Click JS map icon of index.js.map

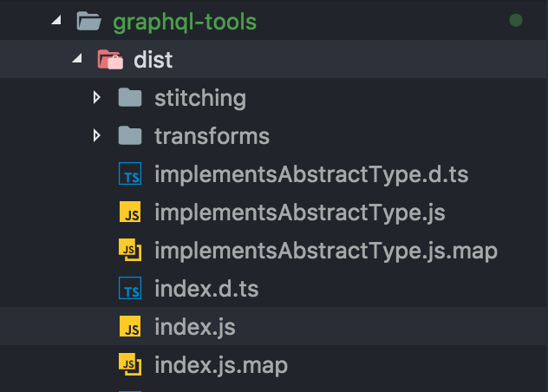130,364
